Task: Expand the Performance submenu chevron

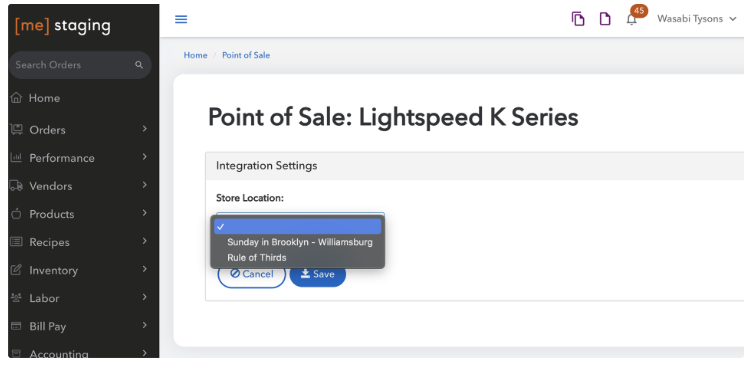Action: pos(145,157)
